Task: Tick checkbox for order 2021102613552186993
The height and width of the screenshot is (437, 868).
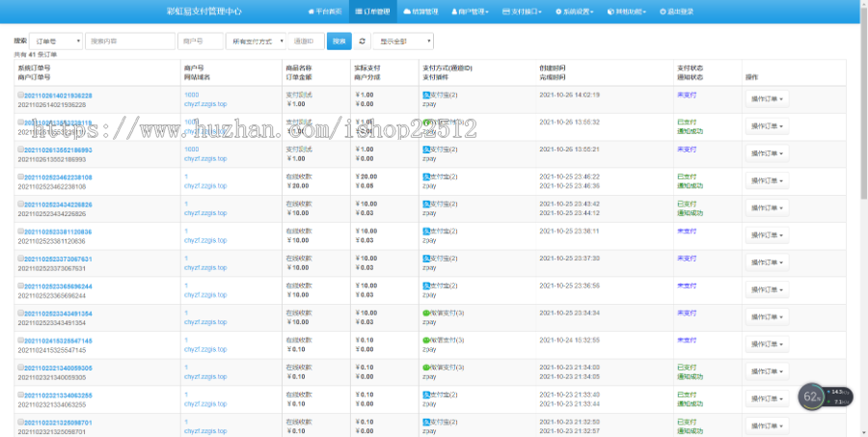Action: click(x=21, y=149)
